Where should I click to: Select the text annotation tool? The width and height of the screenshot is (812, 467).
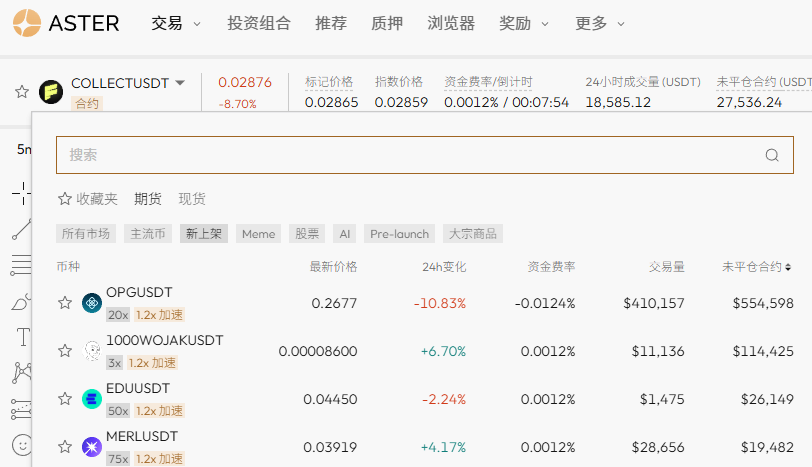[23, 337]
